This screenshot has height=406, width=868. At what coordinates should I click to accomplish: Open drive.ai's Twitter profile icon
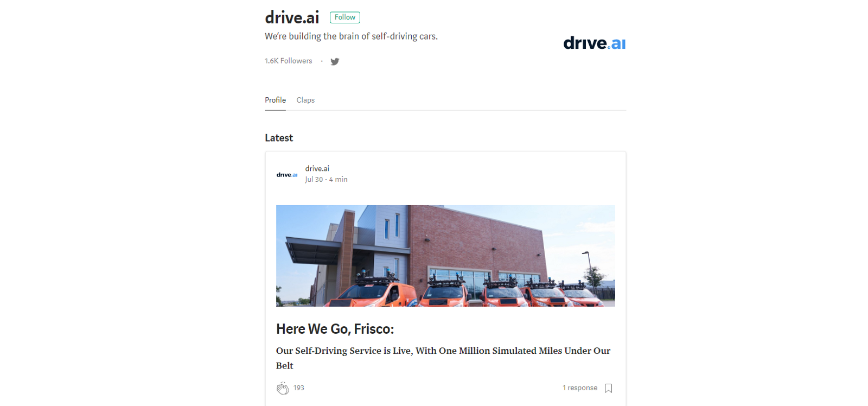click(335, 61)
